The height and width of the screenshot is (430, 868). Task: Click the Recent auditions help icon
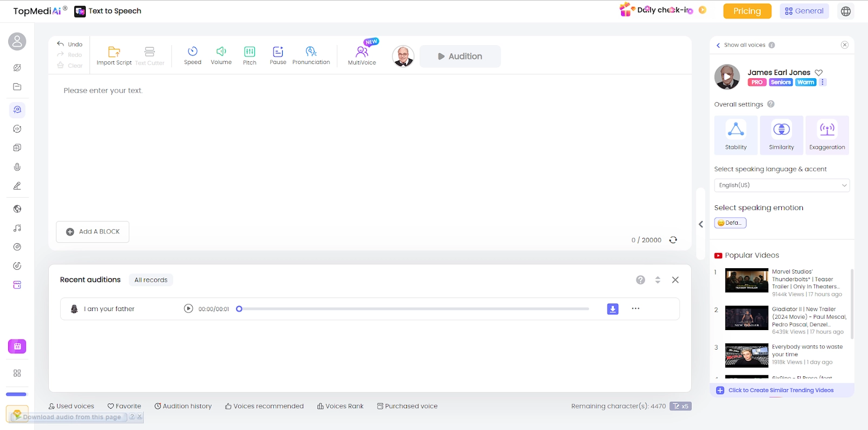(641, 280)
